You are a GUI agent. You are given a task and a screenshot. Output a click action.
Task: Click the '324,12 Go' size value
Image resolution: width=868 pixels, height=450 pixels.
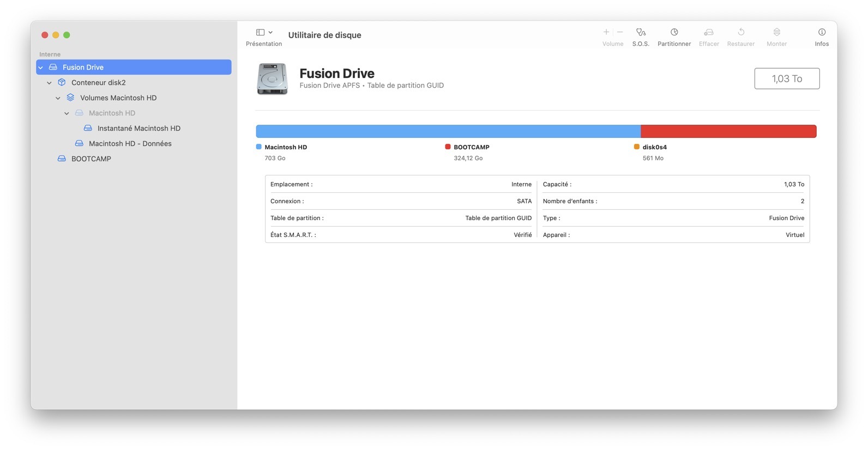coord(468,158)
